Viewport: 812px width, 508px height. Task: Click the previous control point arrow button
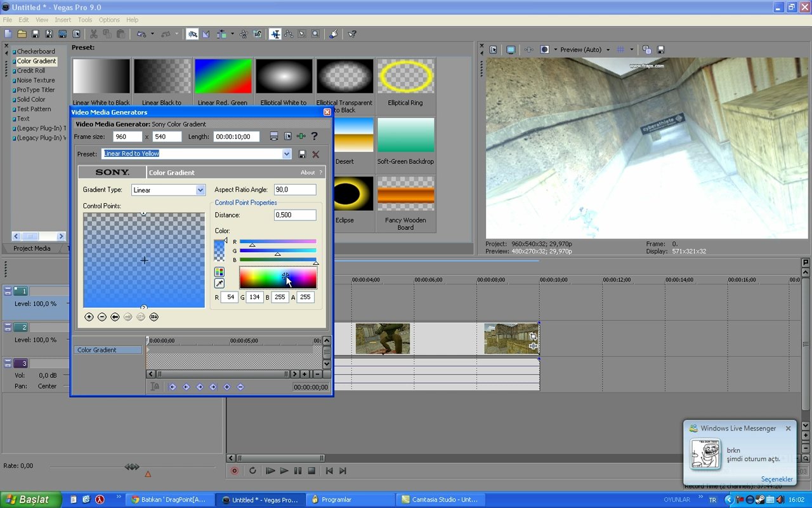coord(115,317)
